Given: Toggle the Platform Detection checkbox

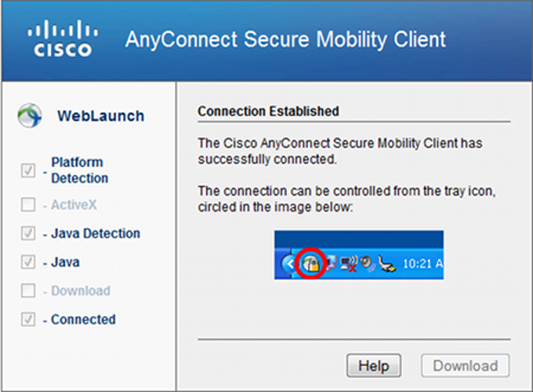Looking at the screenshot, I should pyautogui.click(x=28, y=170).
